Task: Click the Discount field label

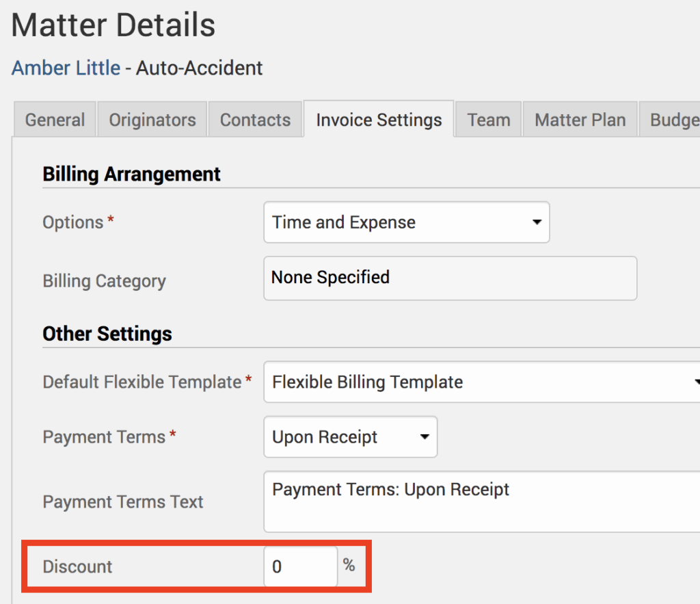Action: coord(77,566)
